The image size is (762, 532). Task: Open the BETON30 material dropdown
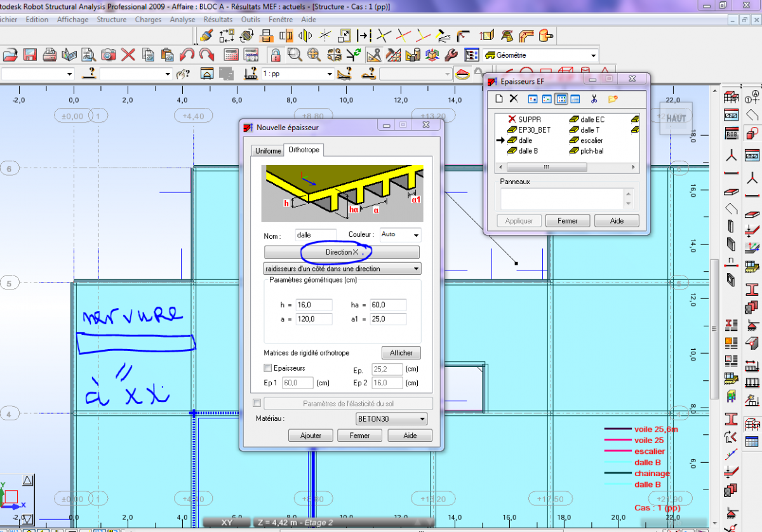tap(391, 419)
